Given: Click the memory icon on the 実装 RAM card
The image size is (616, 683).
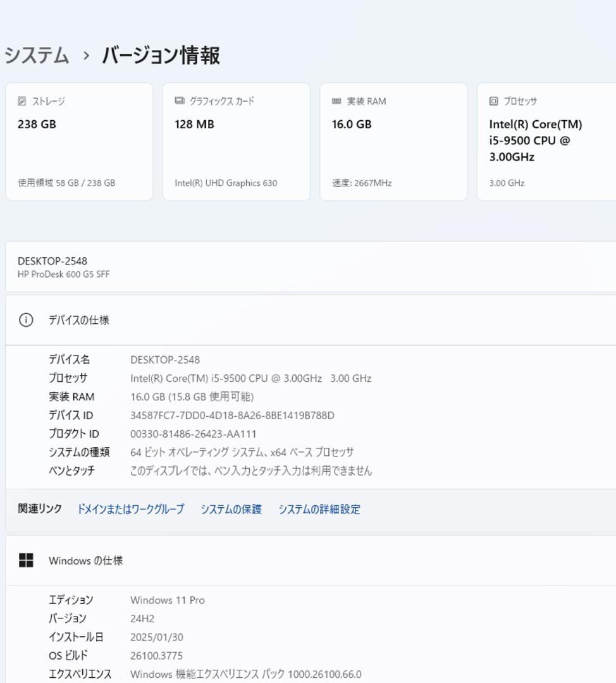Looking at the screenshot, I should tap(336, 100).
